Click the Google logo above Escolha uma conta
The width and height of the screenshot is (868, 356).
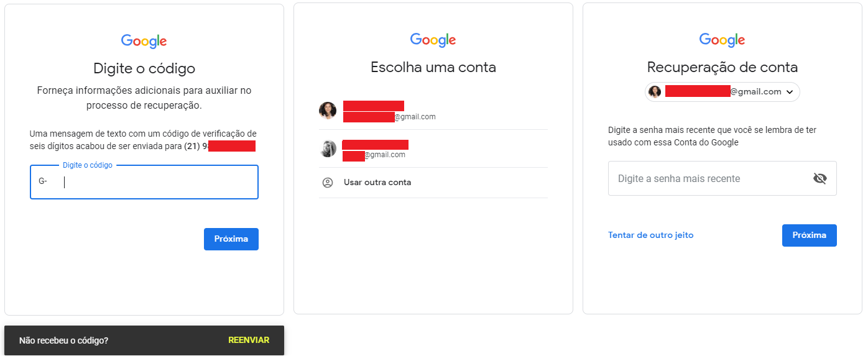point(433,40)
